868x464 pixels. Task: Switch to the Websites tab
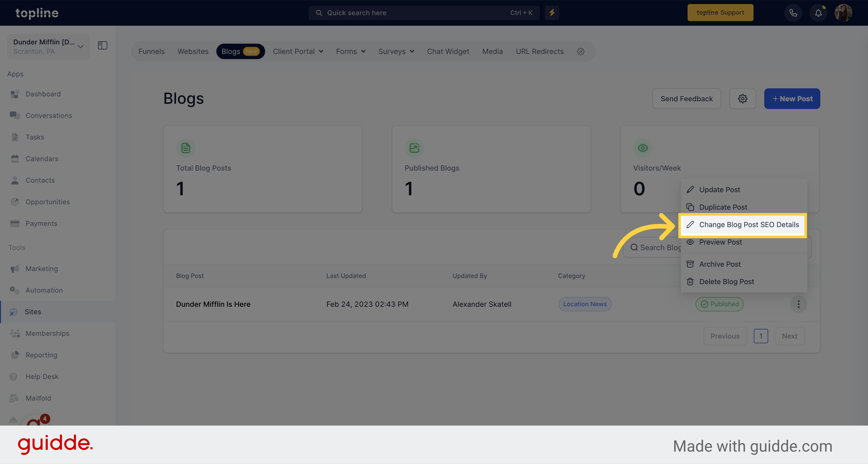(x=193, y=52)
